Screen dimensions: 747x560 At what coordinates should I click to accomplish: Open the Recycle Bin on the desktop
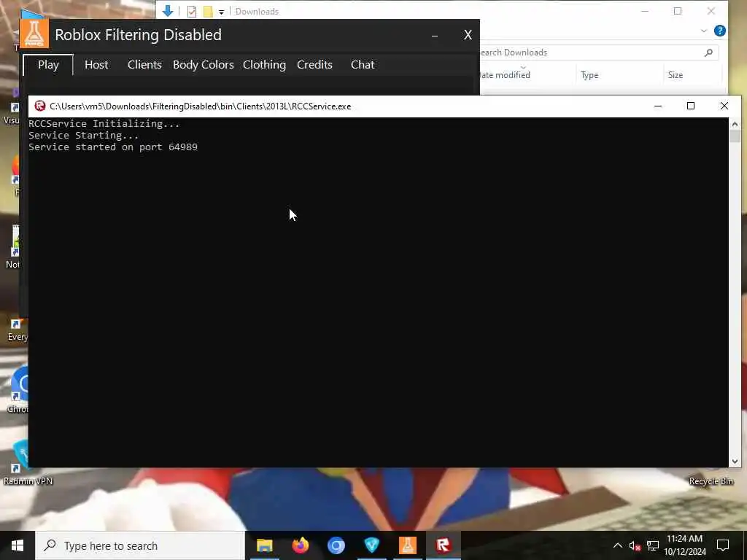pos(711,481)
